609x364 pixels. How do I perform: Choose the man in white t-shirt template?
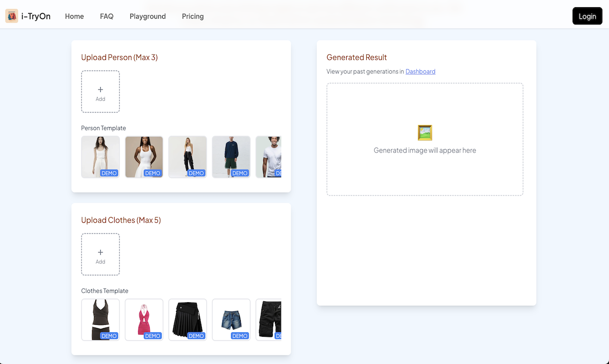point(269,157)
